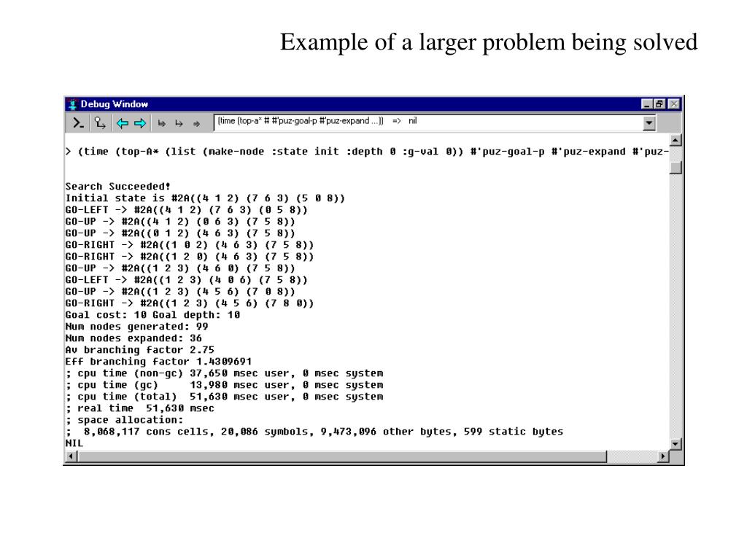This screenshot has height=560, width=747.
Task: Click the 'cpu time (gc)' line
Action: pyautogui.click(x=225, y=385)
